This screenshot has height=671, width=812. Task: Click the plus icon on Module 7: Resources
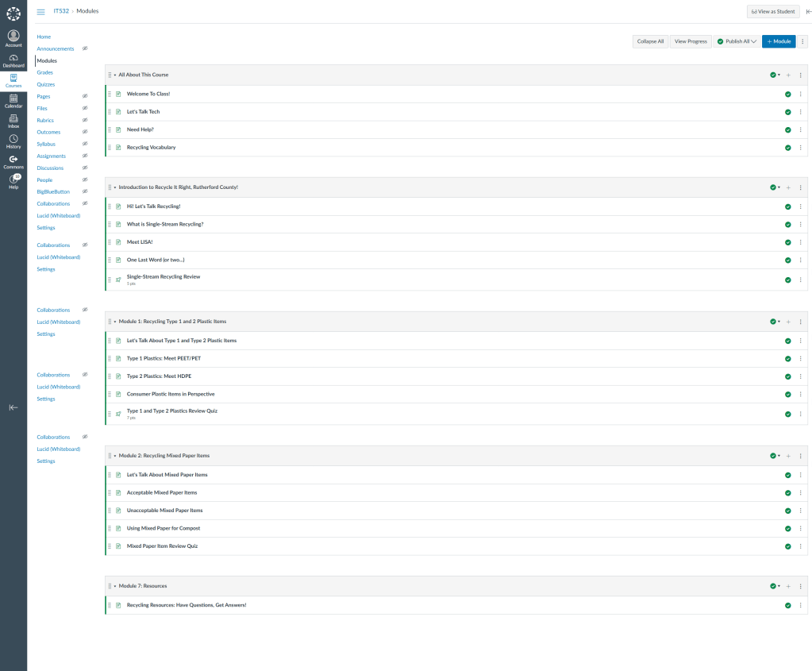tap(788, 586)
